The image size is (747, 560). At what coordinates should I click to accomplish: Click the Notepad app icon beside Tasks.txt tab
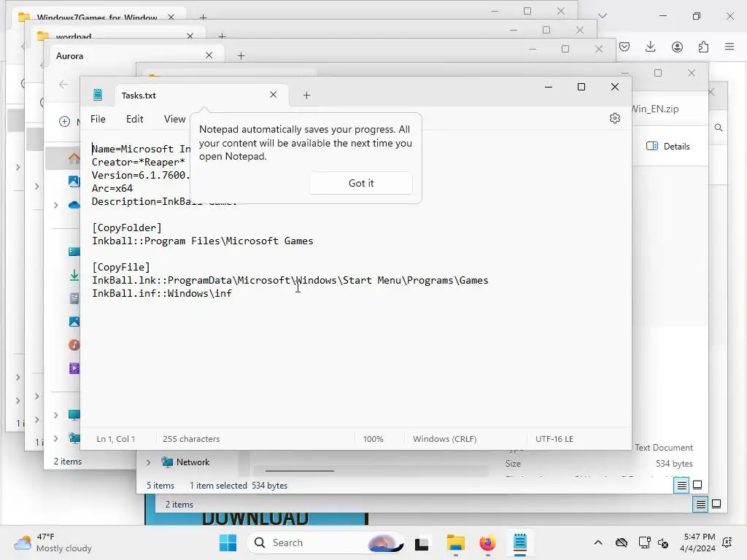98,95
